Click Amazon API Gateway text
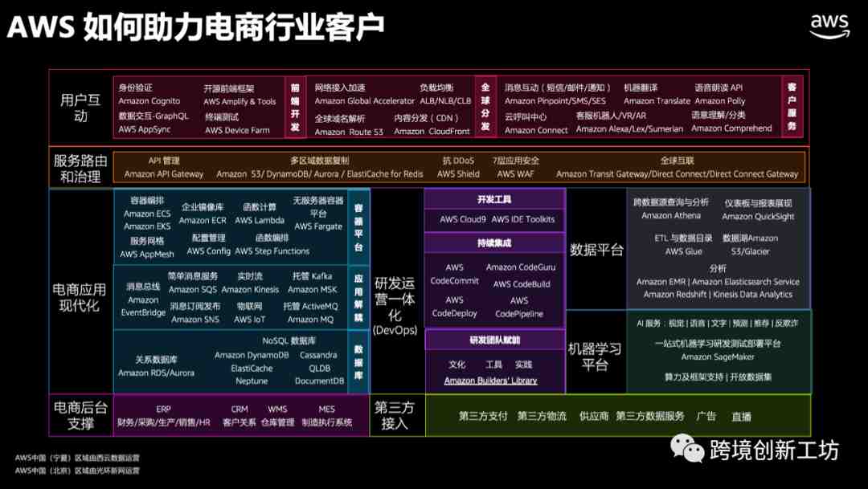The width and height of the screenshot is (868, 489). pyautogui.click(x=164, y=174)
